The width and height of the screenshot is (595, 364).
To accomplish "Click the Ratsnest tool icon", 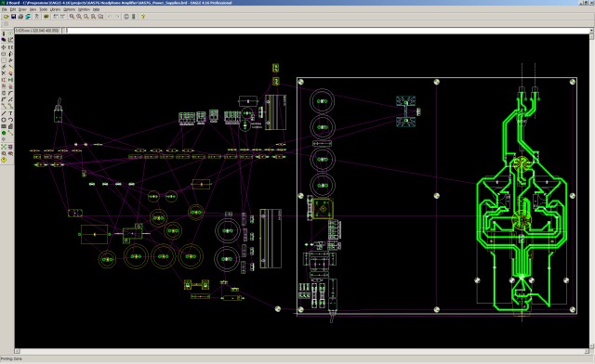I will 4,147.
